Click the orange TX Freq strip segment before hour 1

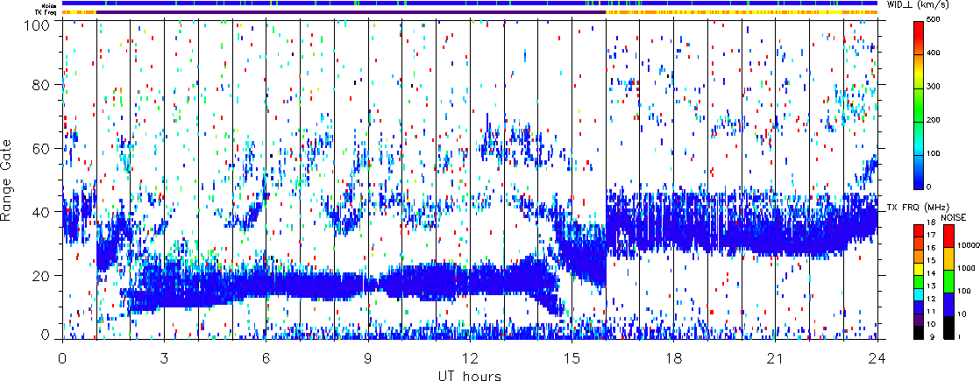click(x=79, y=12)
